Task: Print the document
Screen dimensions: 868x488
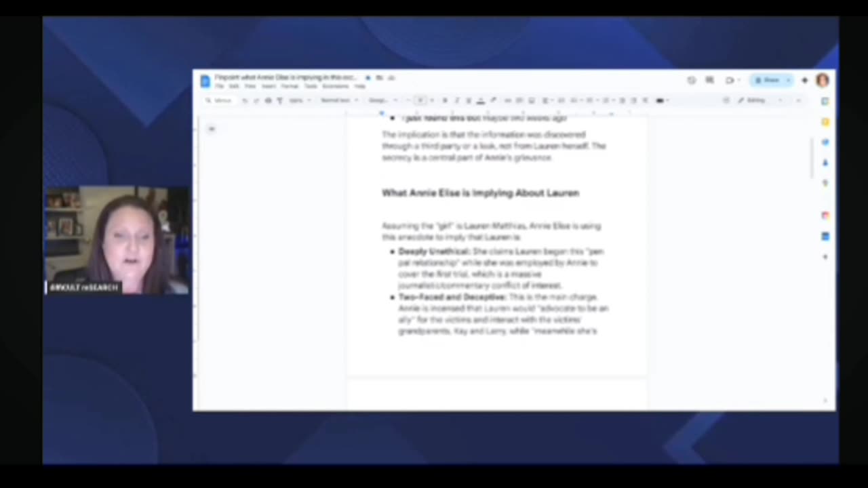Action: click(269, 100)
